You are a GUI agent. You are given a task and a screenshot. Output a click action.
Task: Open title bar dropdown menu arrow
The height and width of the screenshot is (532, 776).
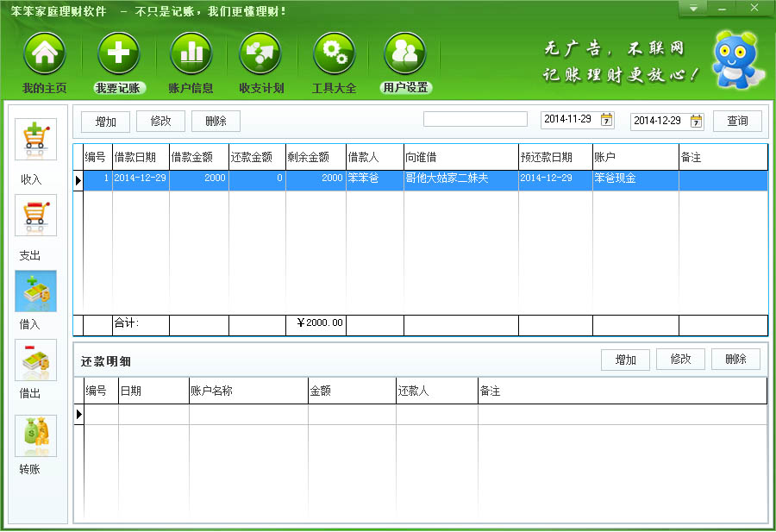point(693,9)
